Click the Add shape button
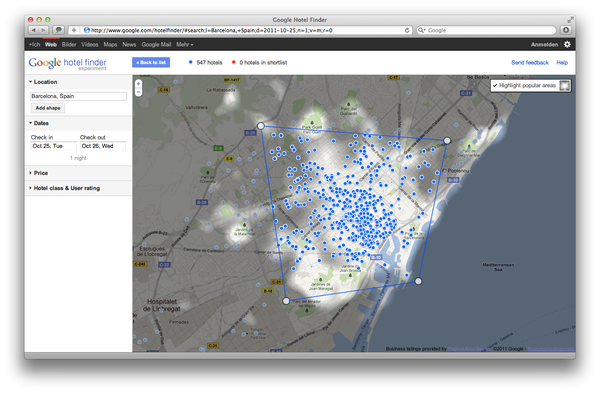 (48, 108)
